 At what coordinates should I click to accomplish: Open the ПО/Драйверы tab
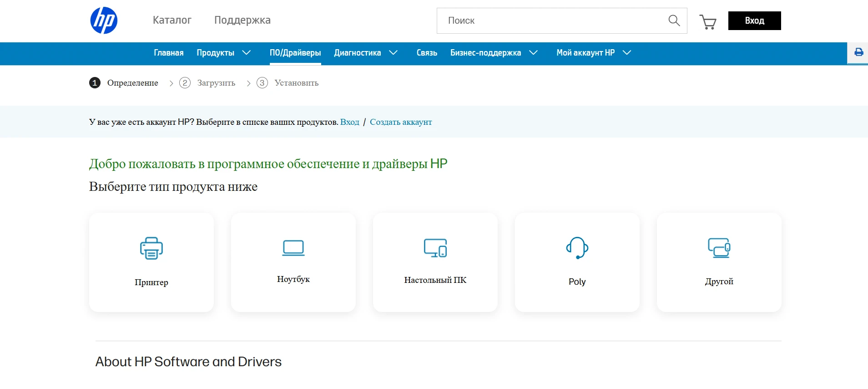[295, 53]
